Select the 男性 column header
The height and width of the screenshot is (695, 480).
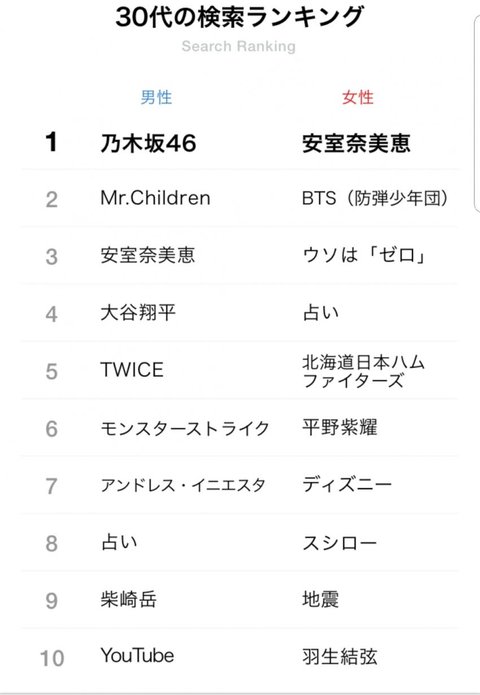[156, 97]
